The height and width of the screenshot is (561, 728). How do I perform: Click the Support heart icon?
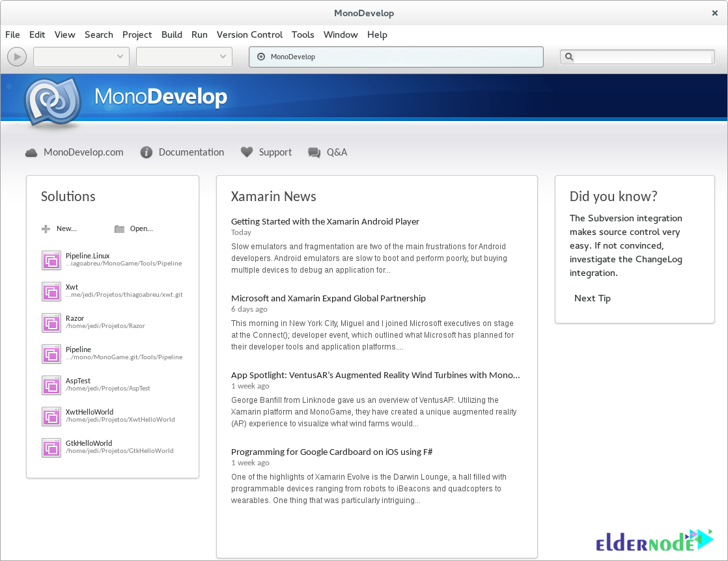[247, 152]
